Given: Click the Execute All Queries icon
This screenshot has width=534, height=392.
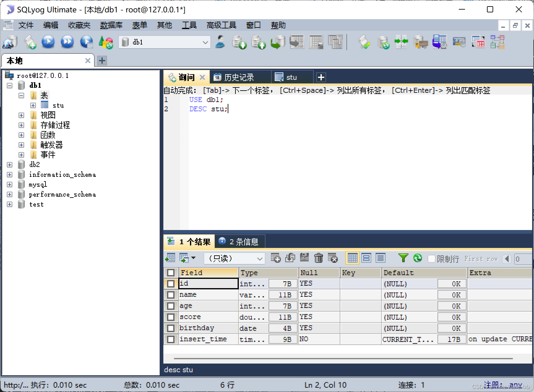Looking at the screenshot, I should (x=67, y=42).
